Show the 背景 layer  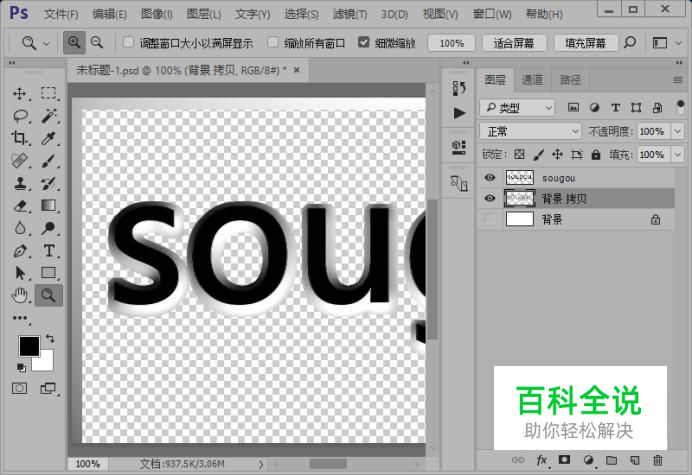coord(489,219)
